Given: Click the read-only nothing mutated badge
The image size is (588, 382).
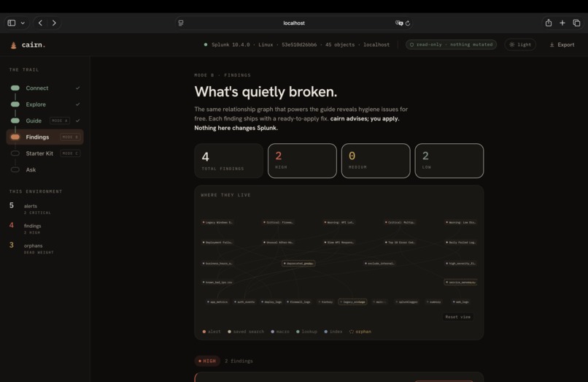Looking at the screenshot, I should (x=451, y=45).
